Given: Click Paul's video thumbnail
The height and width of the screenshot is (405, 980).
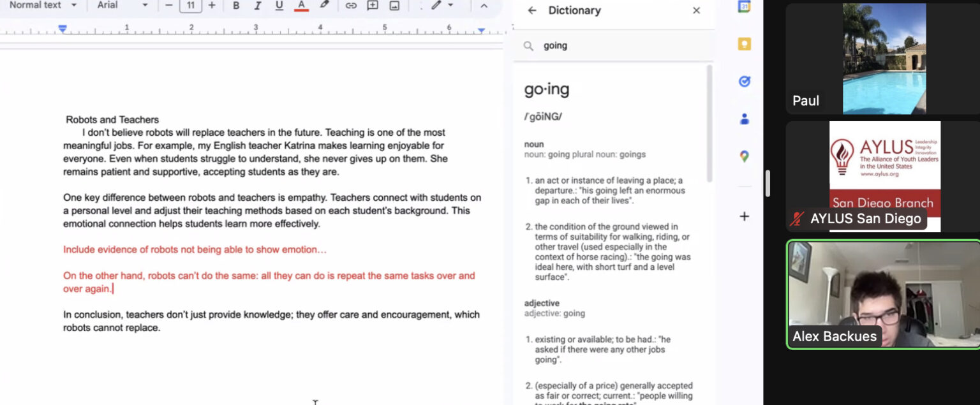Looking at the screenshot, I should point(883,59).
